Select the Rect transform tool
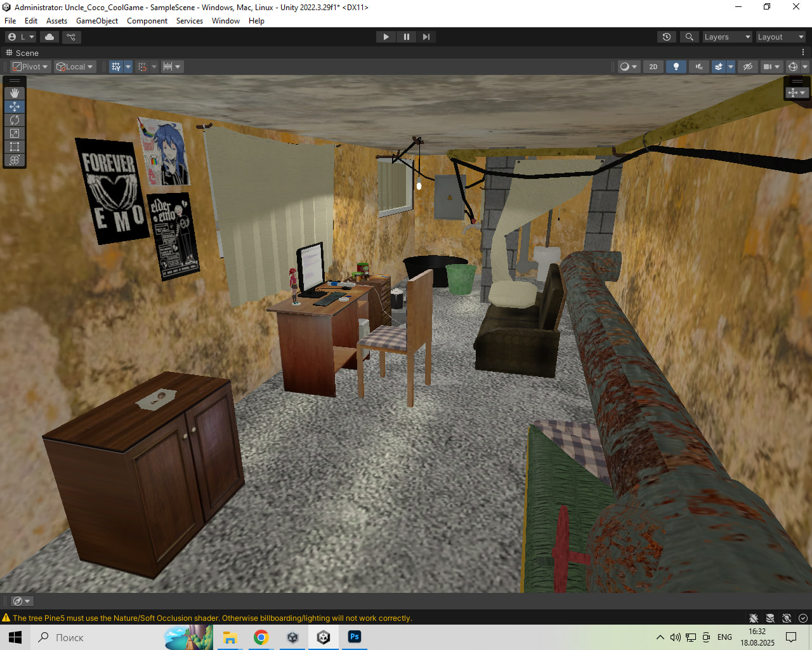Viewport: 812px width, 650px height. pyautogui.click(x=15, y=147)
